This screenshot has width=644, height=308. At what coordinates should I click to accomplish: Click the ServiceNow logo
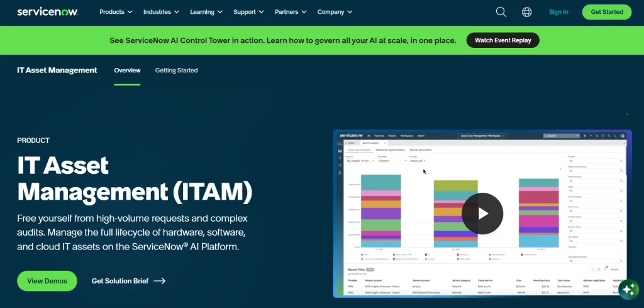(x=48, y=12)
